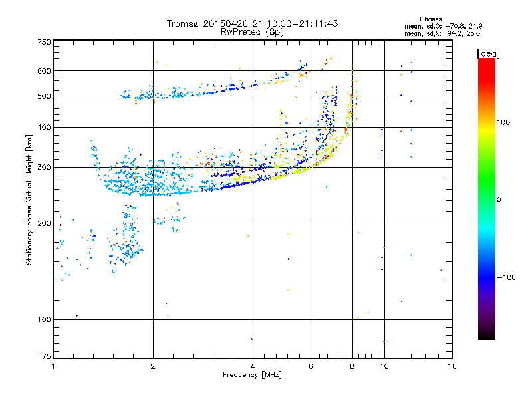Click the '500' y-axis tick label
This screenshot has width=532, height=399.
coord(44,96)
